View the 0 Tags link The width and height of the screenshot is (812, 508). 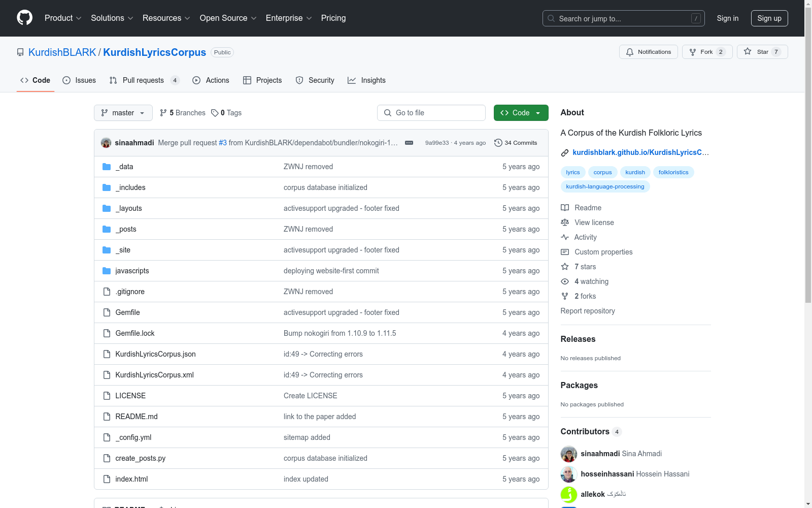click(x=226, y=113)
